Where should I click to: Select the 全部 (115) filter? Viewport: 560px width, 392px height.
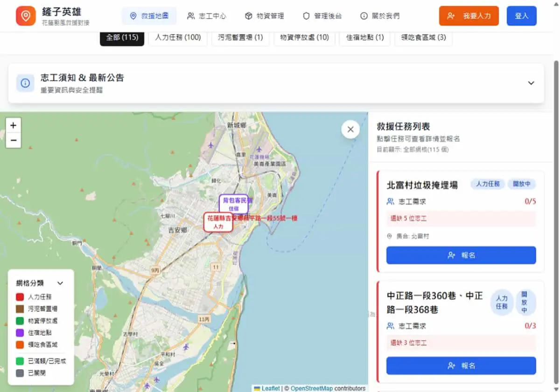pyautogui.click(x=122, y=37)
